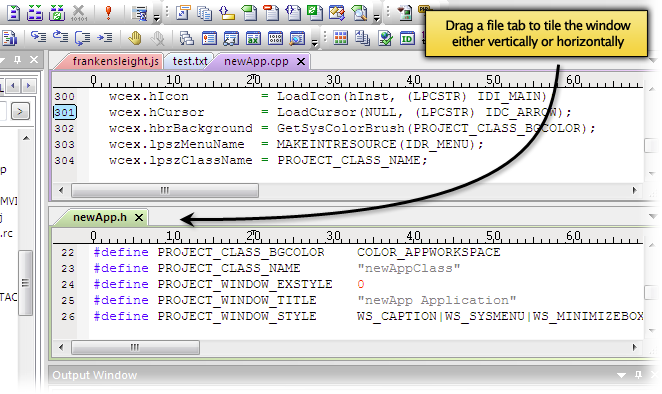Toggle the Output Window pin icon
Screen dimensions: 662x394
(x=638, y=375)
